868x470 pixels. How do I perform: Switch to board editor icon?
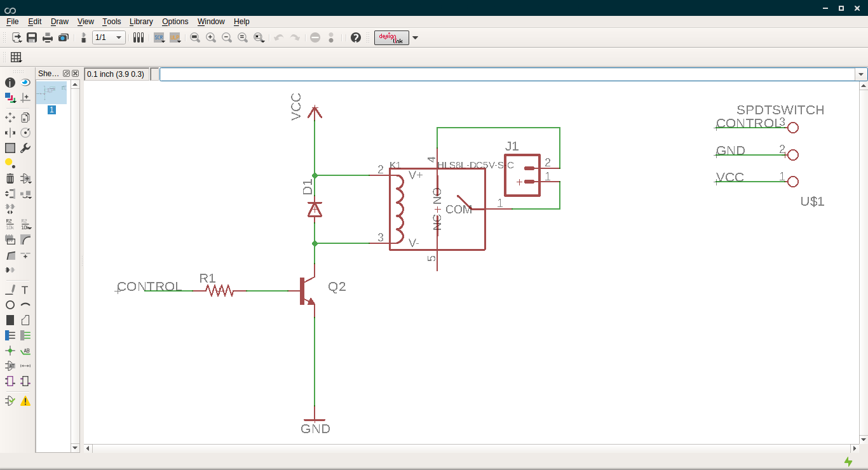[83, 37]
